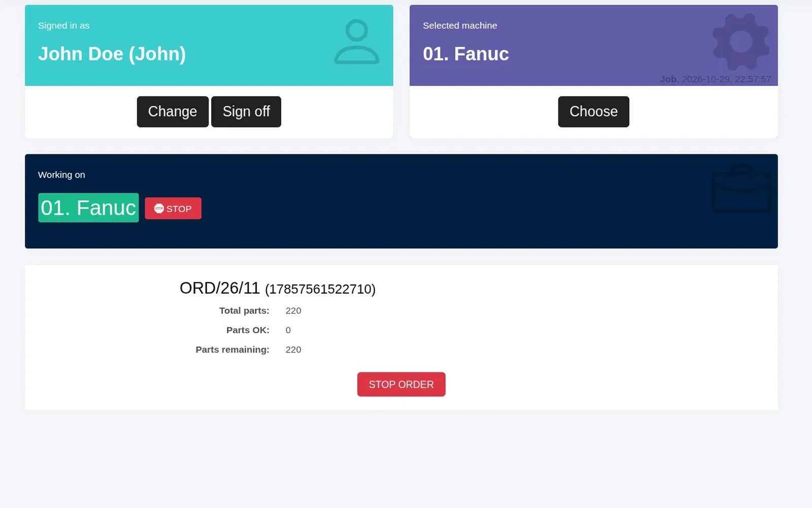Click the Change user button
Viewport: 812px width, 508px height.
click(173, 112)
